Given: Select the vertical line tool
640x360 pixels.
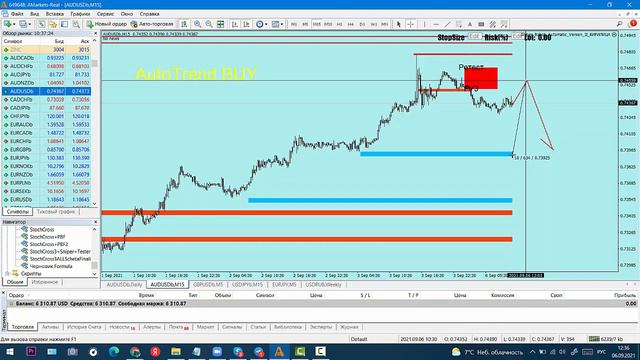Looking at the screenshot, I should [424, 24].
